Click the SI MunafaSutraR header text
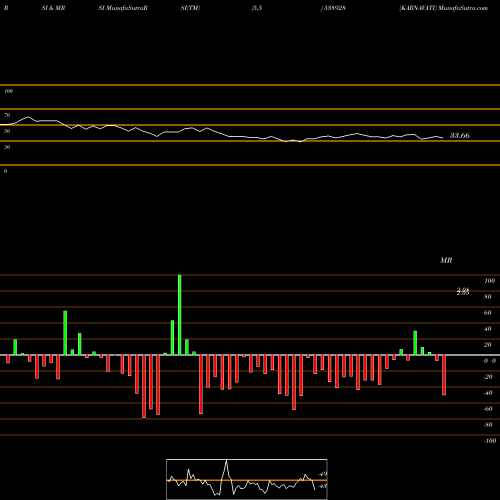This screenshot has width=500, height=500. [123, 8]
